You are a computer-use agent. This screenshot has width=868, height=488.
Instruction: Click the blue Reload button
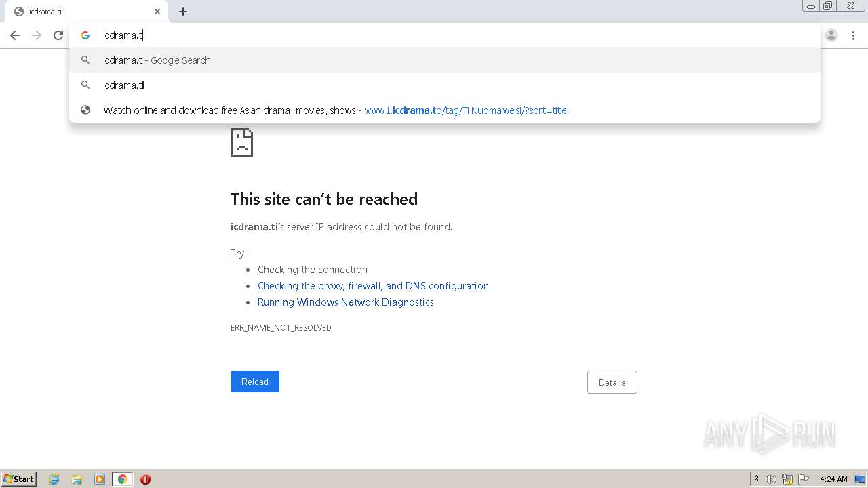click(255, 382)
